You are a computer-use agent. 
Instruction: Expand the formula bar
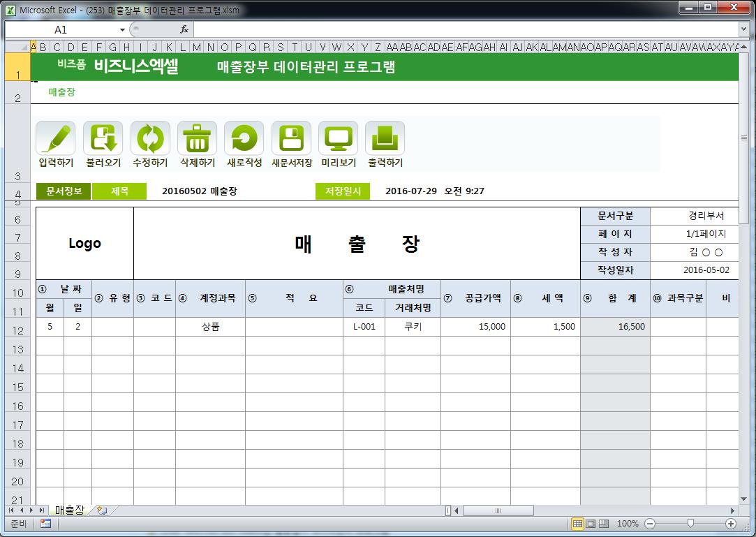pos(743,29)
